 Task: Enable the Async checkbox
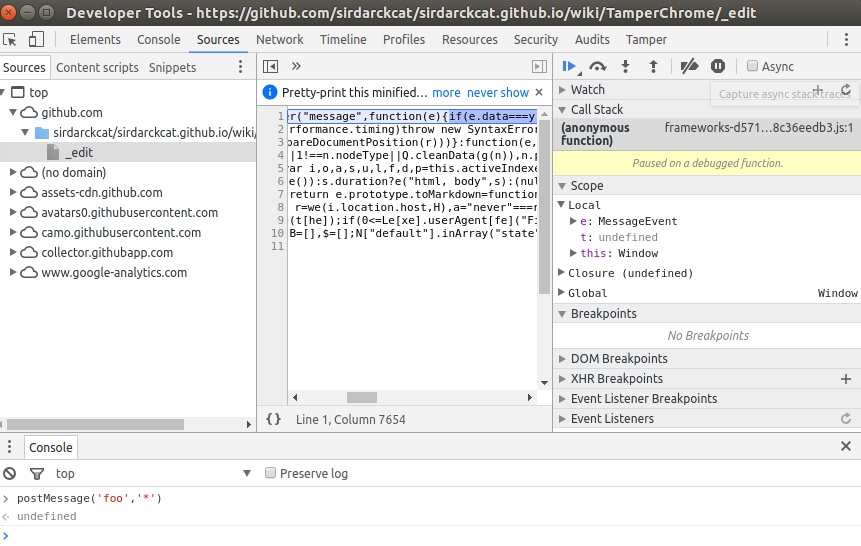[x=753, y=66]
